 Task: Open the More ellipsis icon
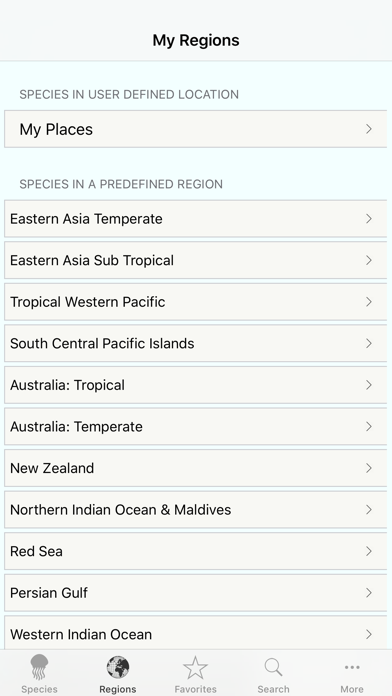[352, 667]
